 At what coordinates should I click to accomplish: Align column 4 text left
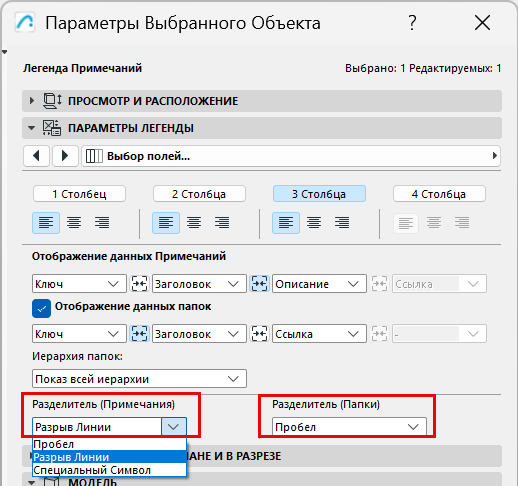coord(406,223)
